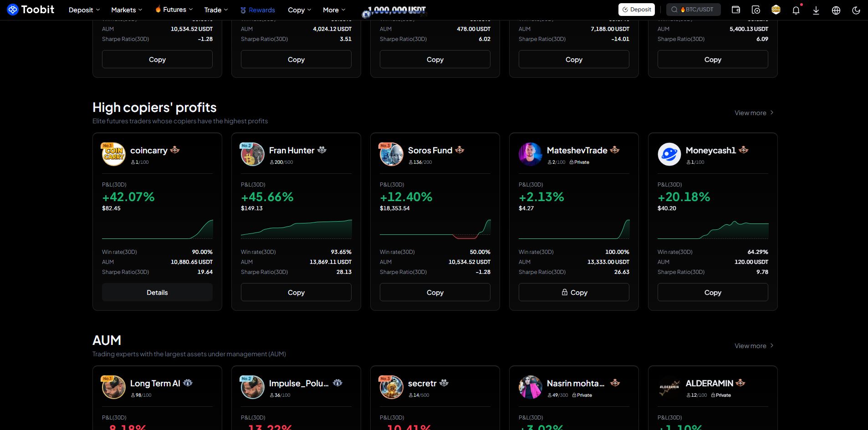Open the orders history icon

coord(756,10)
